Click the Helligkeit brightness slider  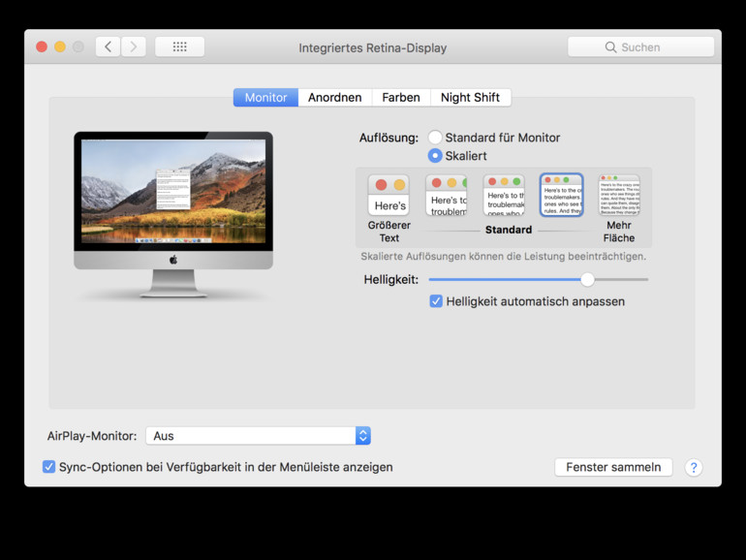(539, 279)
